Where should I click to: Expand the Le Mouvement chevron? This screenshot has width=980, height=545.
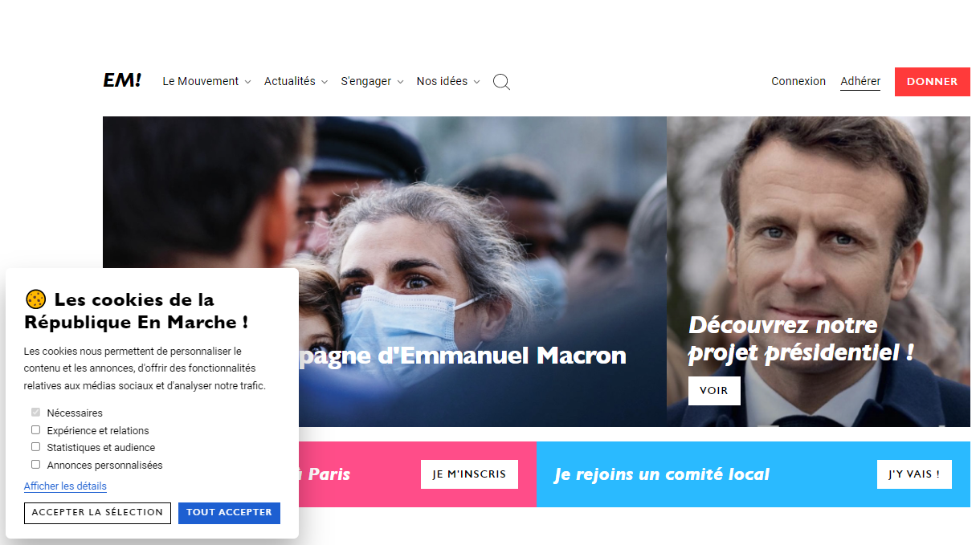pyautogui.click(x=247, y=82)
